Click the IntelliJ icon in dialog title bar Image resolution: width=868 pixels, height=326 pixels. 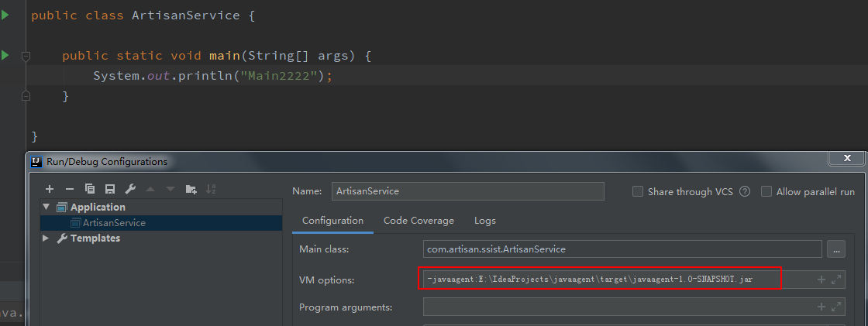point(36,162)
